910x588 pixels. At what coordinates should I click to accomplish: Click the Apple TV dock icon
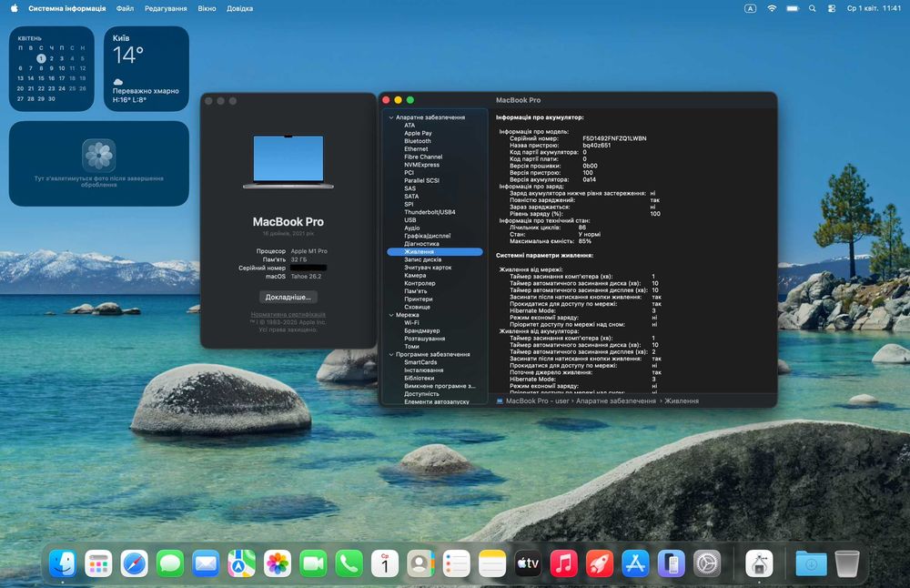coord(528,563)
